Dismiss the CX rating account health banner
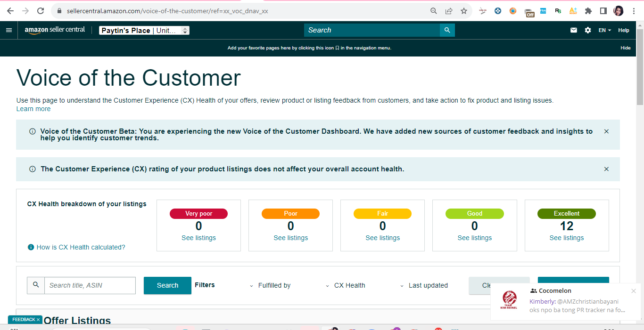644x330 pixels. click(606, 169)
